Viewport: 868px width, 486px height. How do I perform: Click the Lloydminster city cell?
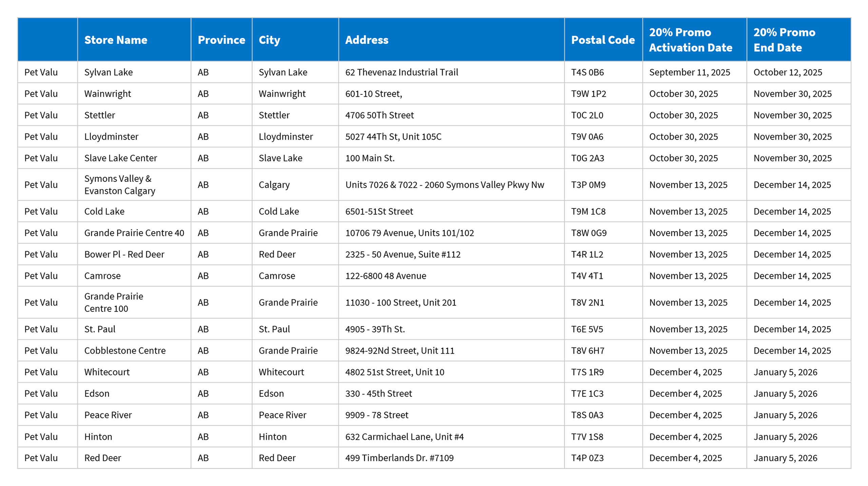point(285,137)
